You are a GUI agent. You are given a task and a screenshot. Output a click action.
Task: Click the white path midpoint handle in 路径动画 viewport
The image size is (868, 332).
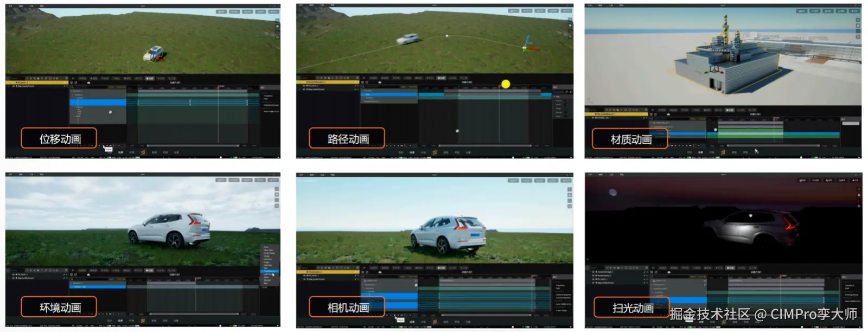coord(447,36)
